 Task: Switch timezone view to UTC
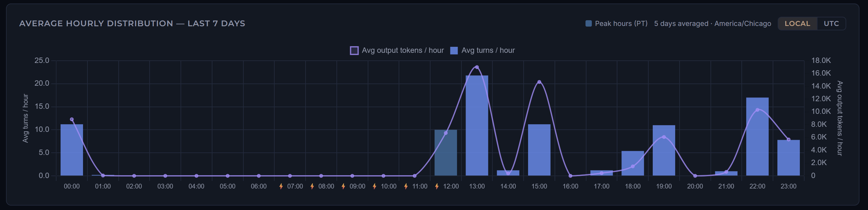[831, 24]
